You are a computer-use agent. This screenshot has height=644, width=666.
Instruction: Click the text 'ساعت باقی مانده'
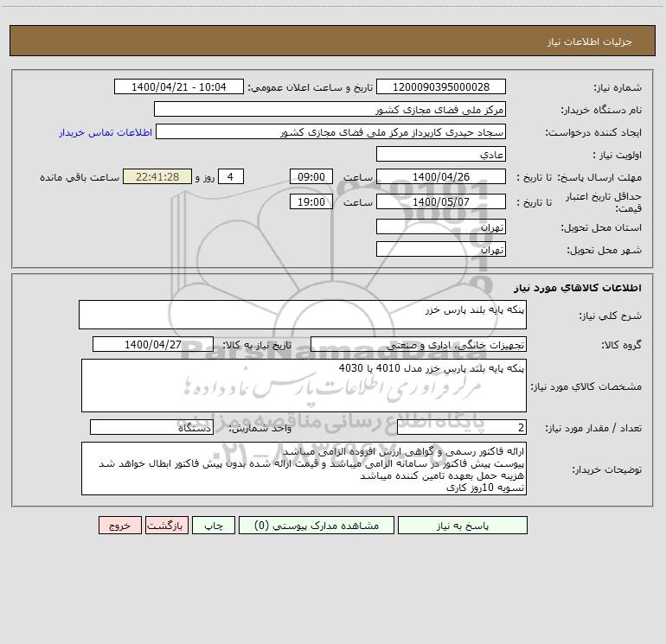(80, 177)
